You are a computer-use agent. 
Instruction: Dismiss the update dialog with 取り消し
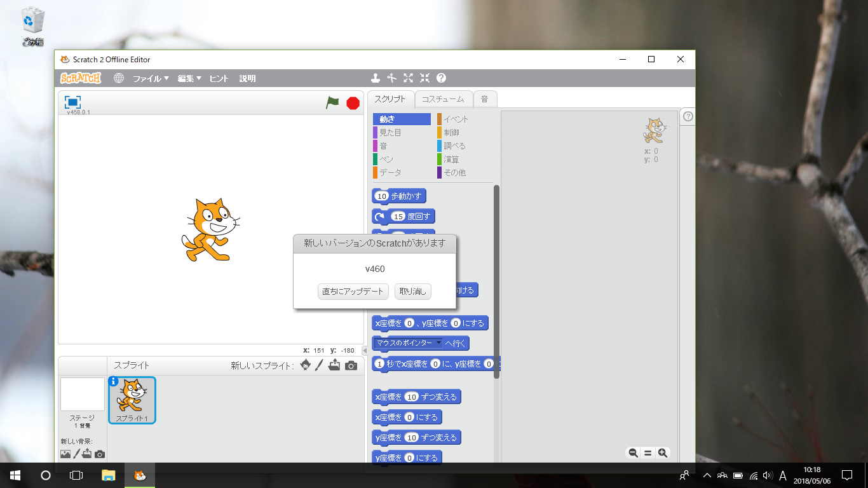point(412,291)
